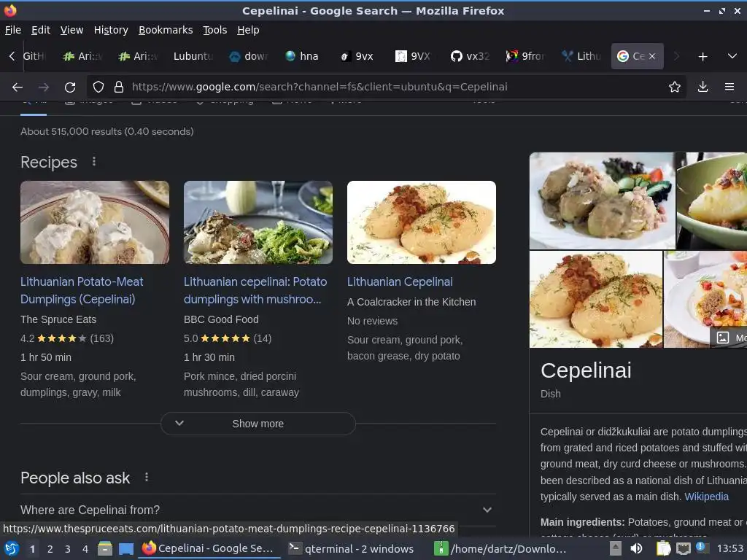Open the volume control tray icon

point(636,548)
